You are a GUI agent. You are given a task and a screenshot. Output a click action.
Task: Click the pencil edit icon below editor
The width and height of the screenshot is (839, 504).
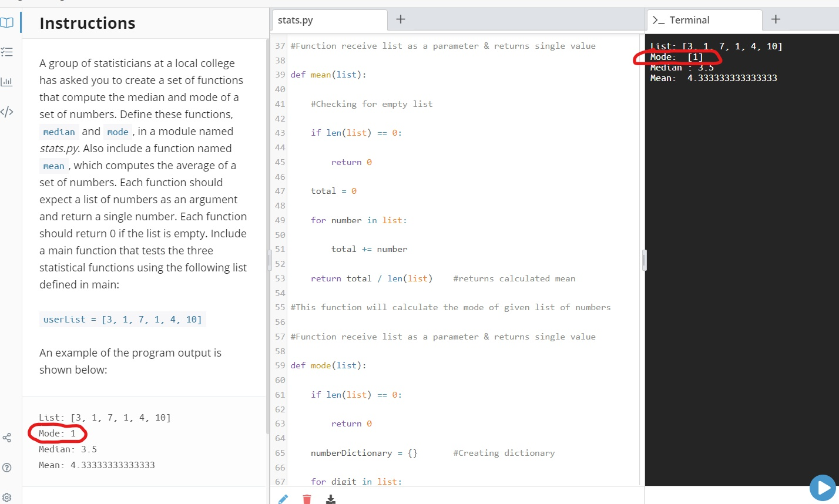(x=283, y=499)
